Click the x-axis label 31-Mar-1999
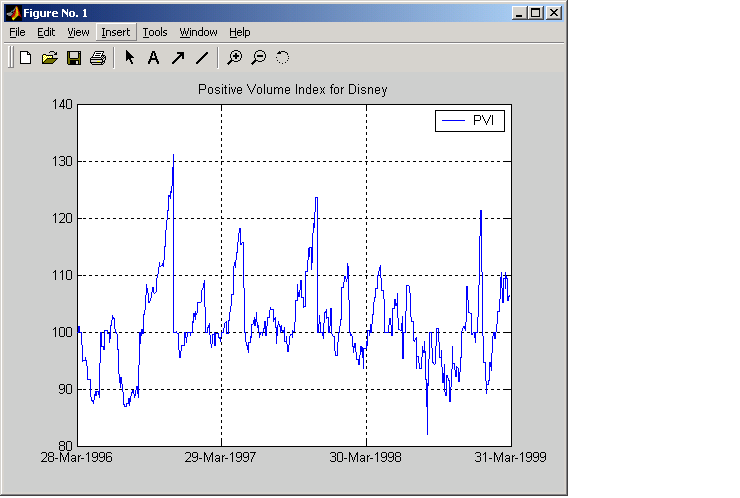 point(510,457)
